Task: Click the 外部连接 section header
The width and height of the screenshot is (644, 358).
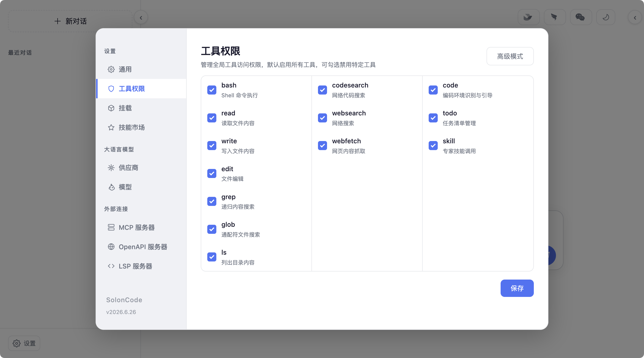Action: point(116,209)
